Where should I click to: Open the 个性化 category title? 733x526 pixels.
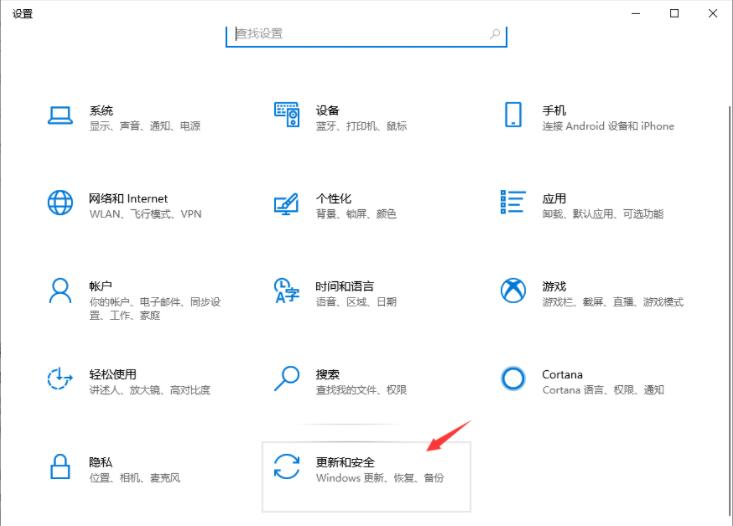[x=333, y=198]
